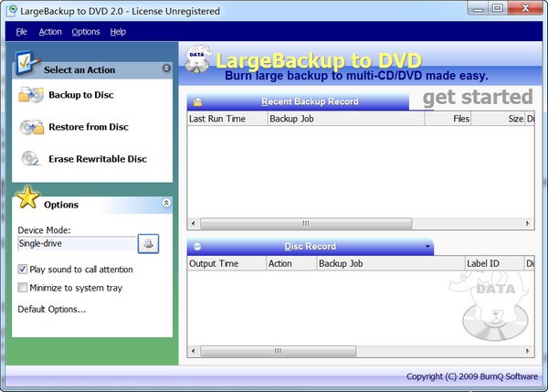Sort by Last Run Time column
Viewport: 548px width, 392px height.
[x=227, y=119]
